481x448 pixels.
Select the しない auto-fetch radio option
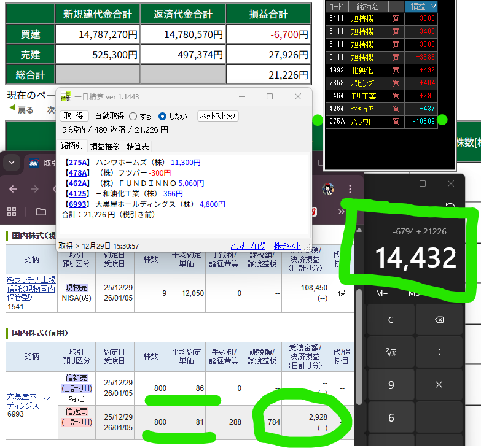pos(163,116)
